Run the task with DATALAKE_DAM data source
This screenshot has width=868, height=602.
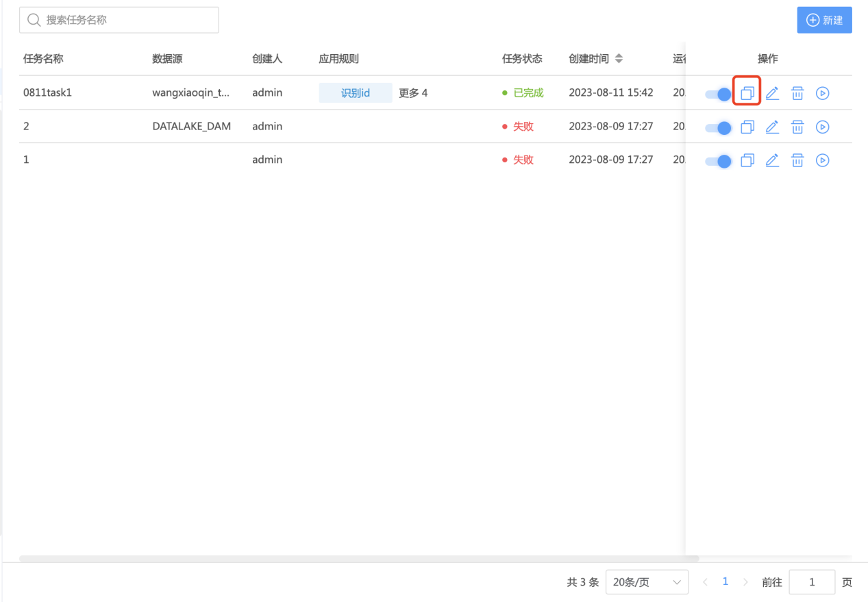(823, 127)
